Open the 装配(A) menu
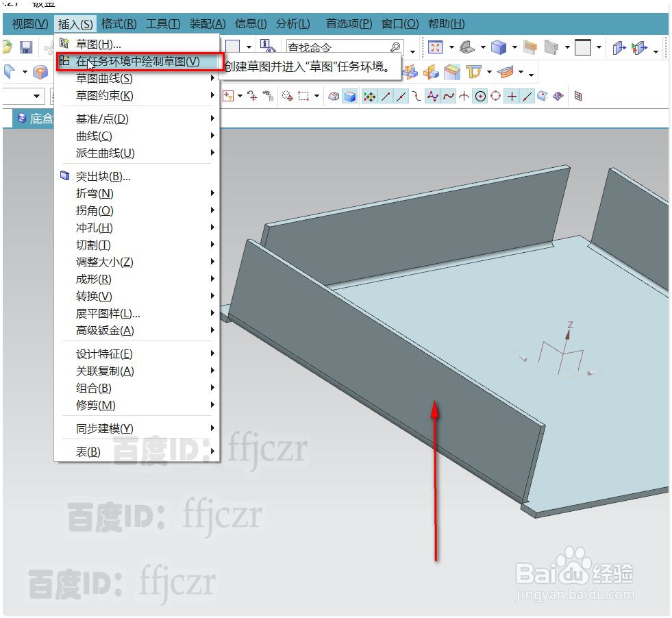Screen dimensions: 672x618 208,24
